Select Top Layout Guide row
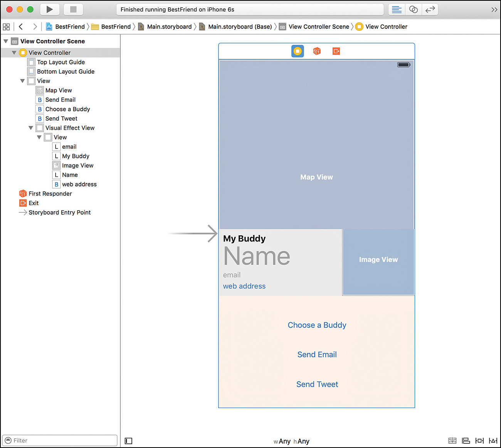Viewport: 501px width, 448px height. (61, 62)
